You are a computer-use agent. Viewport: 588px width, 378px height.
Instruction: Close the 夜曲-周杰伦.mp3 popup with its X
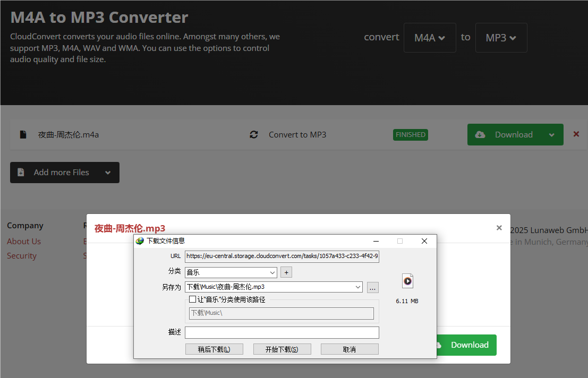499,228
